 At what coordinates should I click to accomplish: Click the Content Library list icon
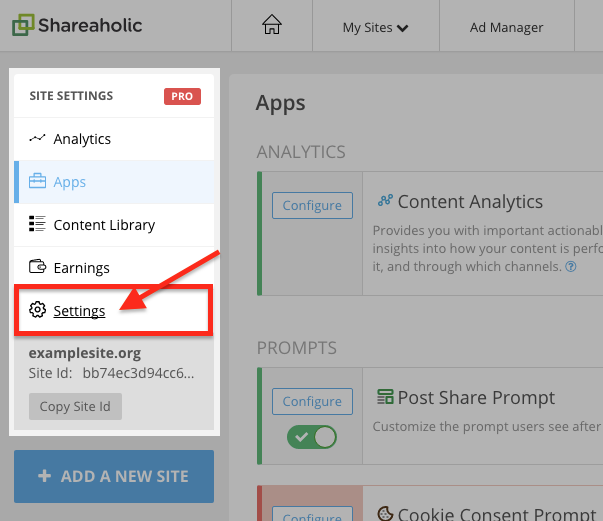click(x=37, y=224)
